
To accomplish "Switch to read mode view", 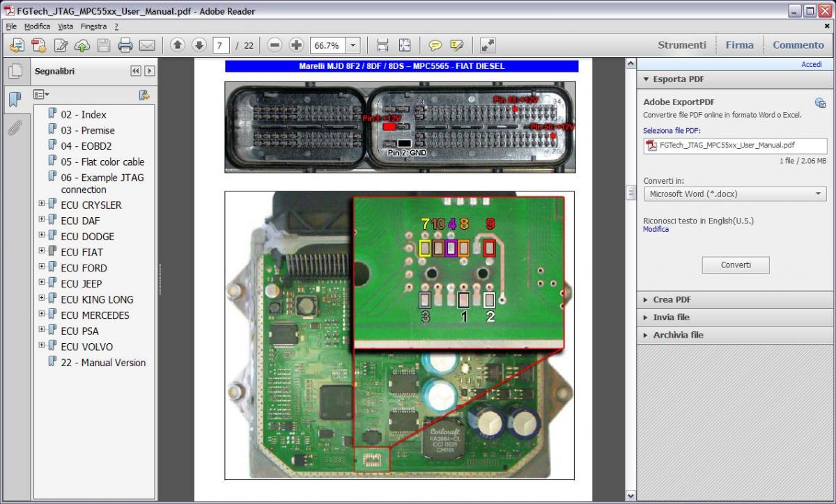I will pos(488,45).
